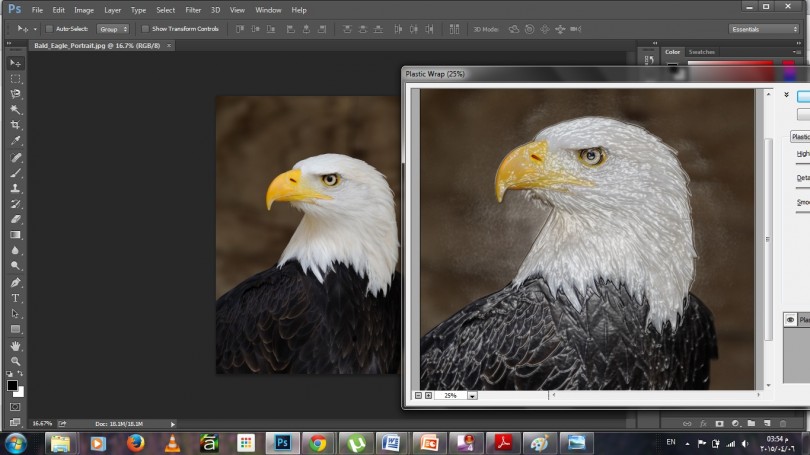Select the Magic Wand tool
The height and width of the screenshot is (455, 810).
point(15,109)
